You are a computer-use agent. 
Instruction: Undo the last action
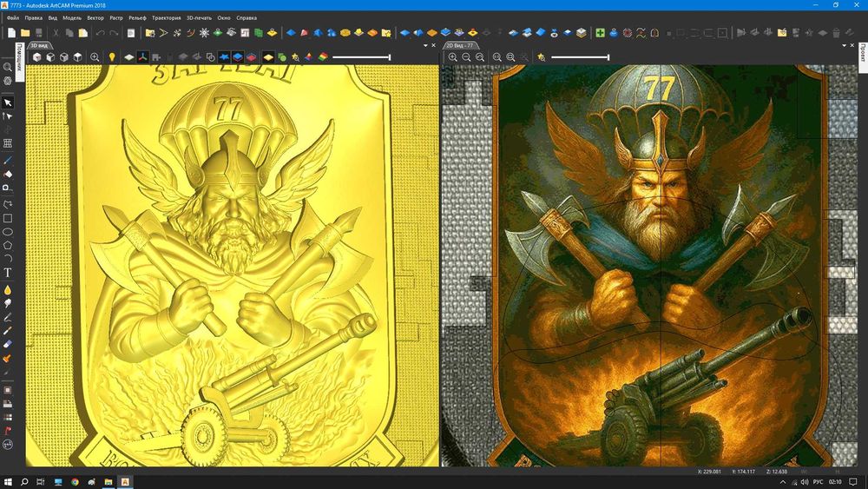pos(100,33)
